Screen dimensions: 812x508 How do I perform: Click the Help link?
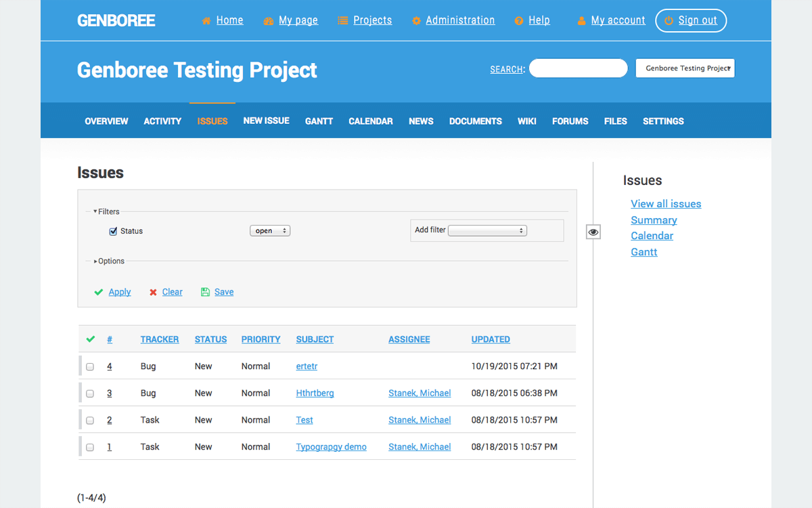coord(539,20)
